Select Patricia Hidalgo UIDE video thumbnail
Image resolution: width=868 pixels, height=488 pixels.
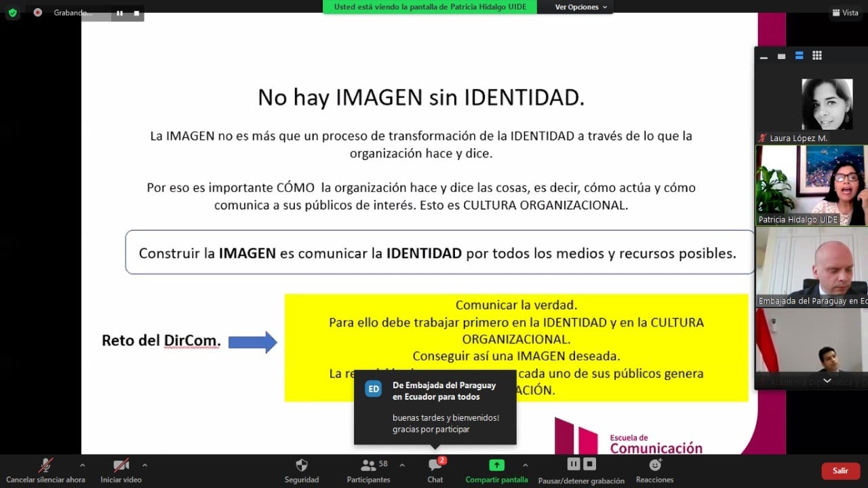pos(811,185)
